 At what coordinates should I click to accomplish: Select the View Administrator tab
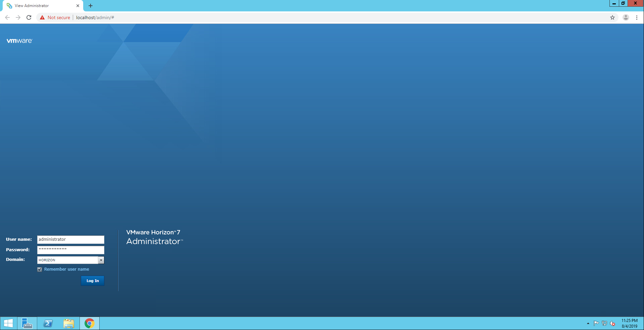40,6
